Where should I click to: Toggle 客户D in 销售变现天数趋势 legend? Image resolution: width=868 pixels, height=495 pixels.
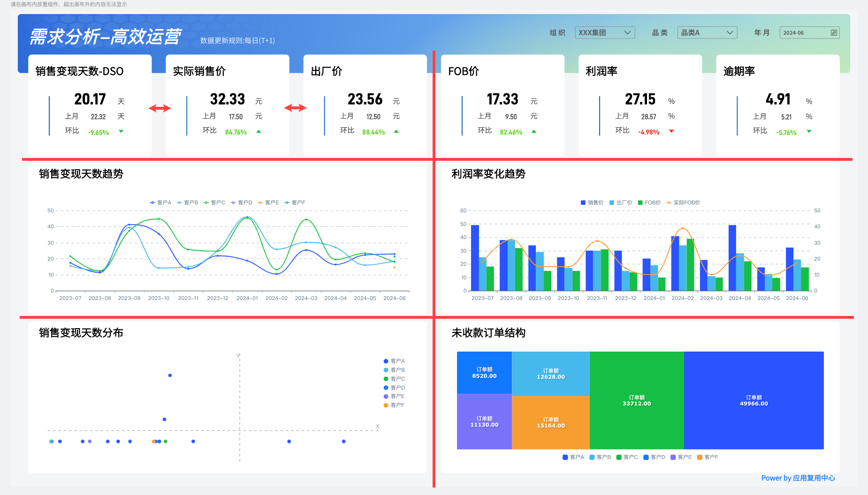(x=241, y=202)
